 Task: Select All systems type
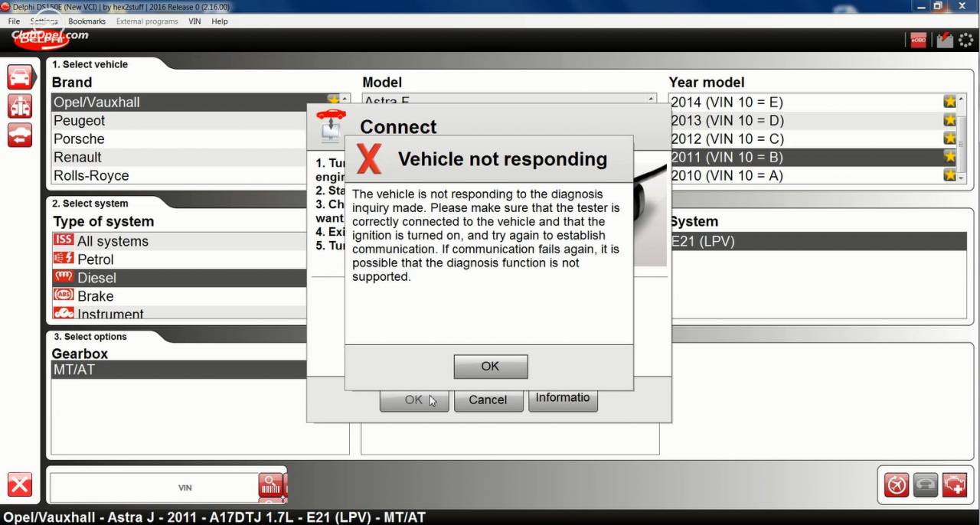tap(179, 240)
